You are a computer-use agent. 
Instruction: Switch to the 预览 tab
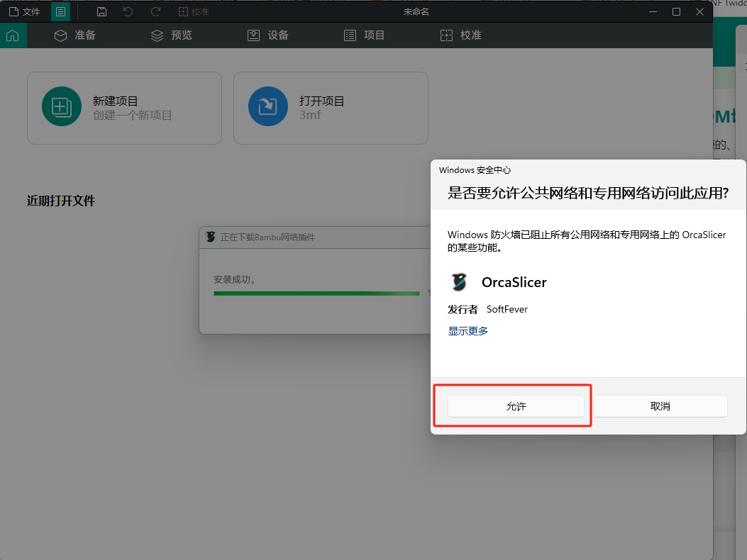172,35
